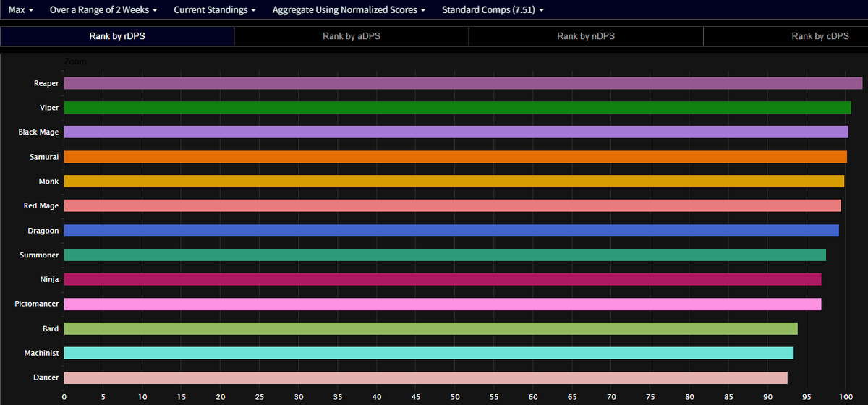The height and width of the screenshot is (405, 868).
Task: Click the 50 tick on x-axis
Action: 455,397
